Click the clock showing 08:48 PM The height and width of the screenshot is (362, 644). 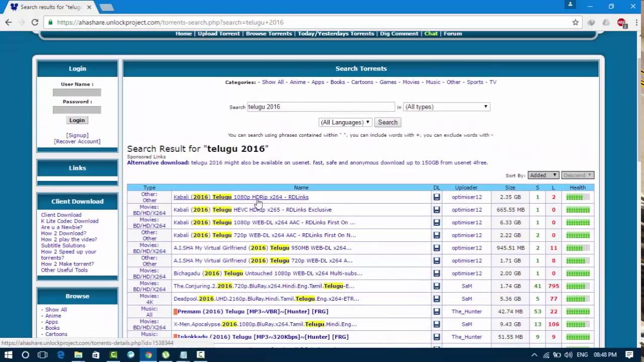(605, 354)
